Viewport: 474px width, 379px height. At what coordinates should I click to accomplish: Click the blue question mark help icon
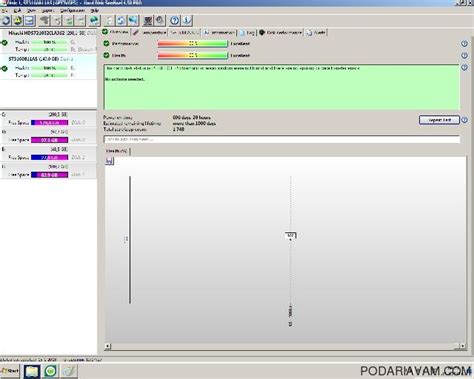point(174,21)
